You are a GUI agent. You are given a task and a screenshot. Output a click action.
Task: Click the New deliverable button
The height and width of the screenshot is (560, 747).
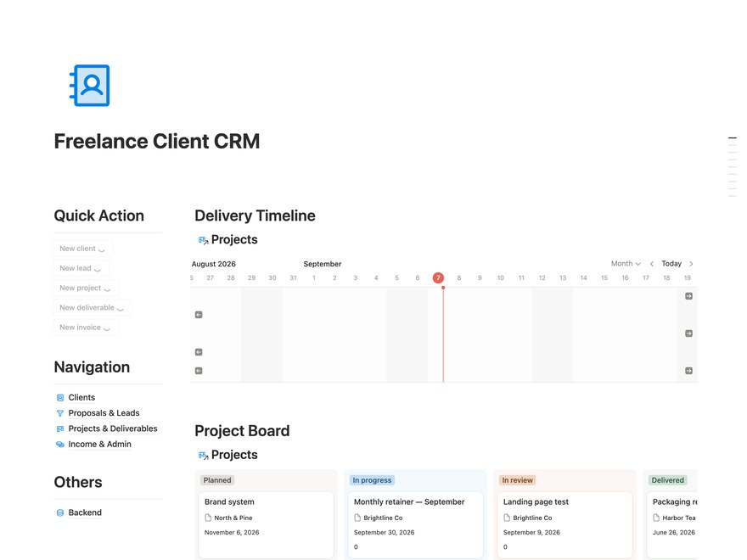click(x=93, y=308)
